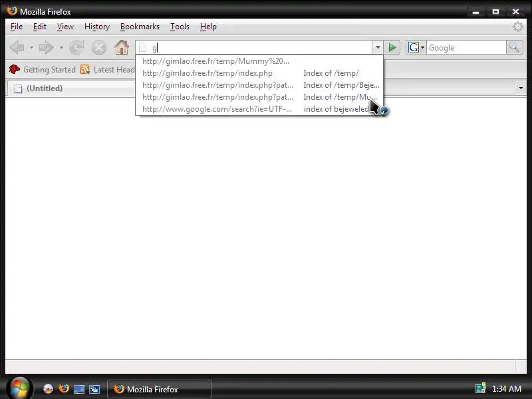The height and width of the screenshot is (399, 532).
Task: Open the View menu
Action: click(65, 27)
